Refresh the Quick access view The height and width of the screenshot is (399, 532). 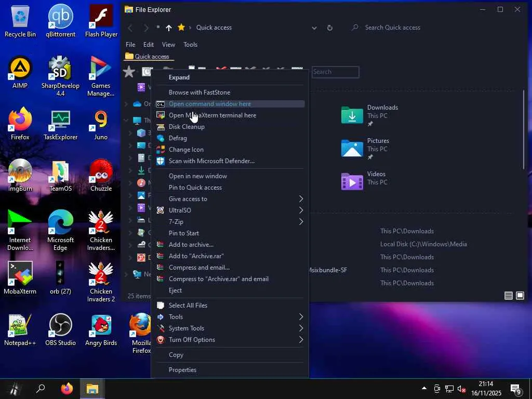(329, 28)
